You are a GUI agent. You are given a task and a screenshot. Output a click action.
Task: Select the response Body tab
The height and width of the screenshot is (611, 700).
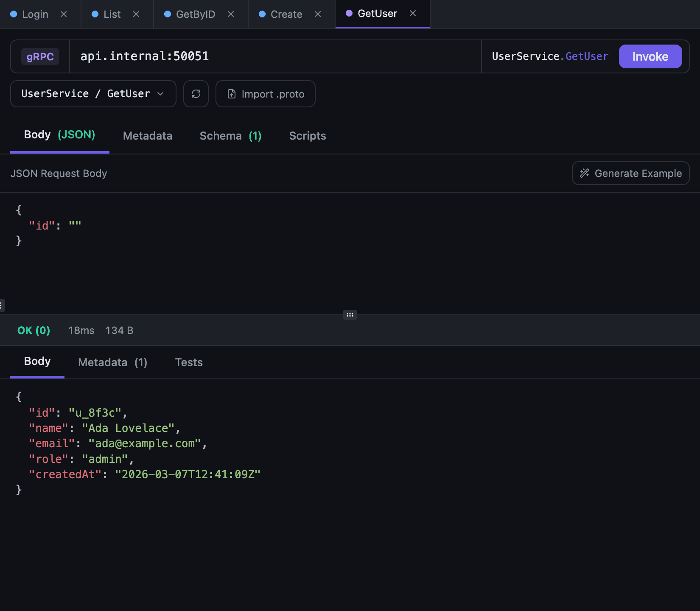coord(37,361)
